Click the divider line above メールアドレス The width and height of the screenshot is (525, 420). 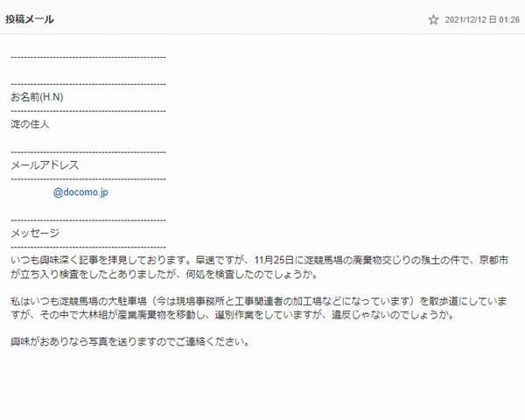[88, 152]
